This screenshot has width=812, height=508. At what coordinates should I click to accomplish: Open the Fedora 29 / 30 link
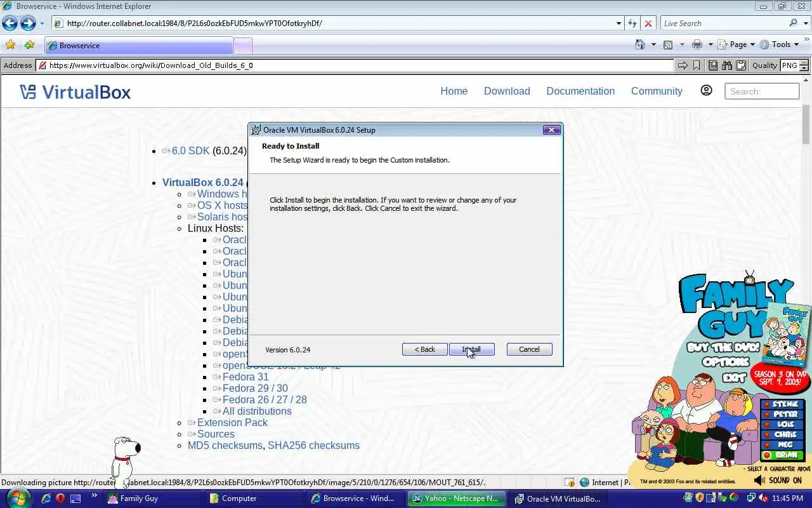click(x=255, y=388)
